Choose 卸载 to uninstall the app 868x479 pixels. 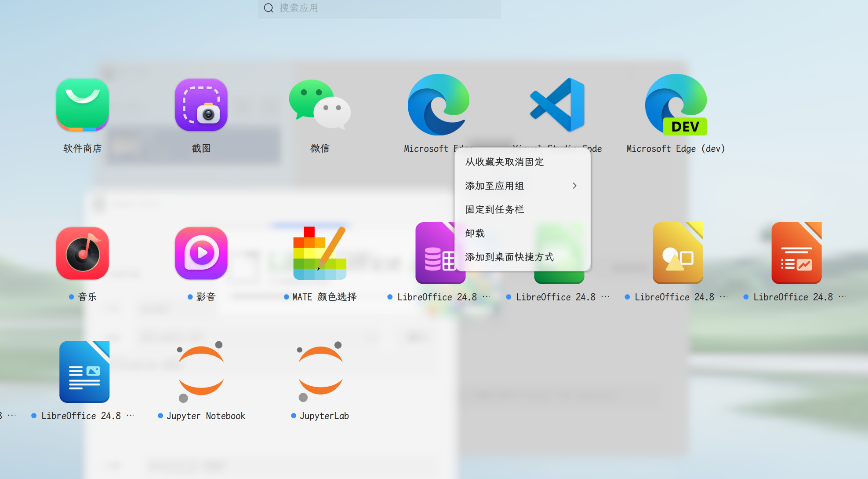pyautogui.click(x=523, y=233)
